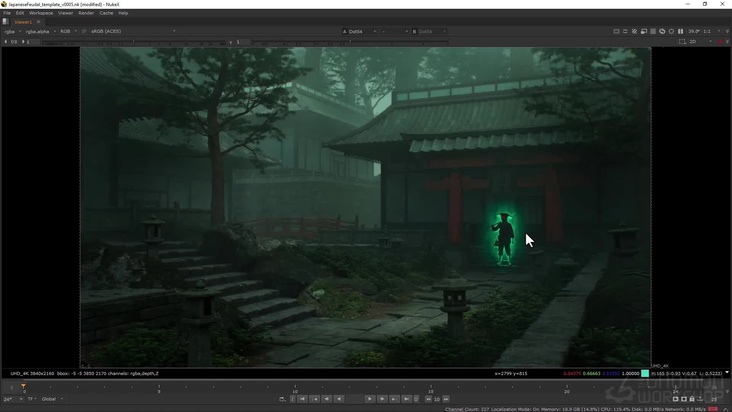Open the Edit menu
The image size is (732, 412).
[20, 13]
